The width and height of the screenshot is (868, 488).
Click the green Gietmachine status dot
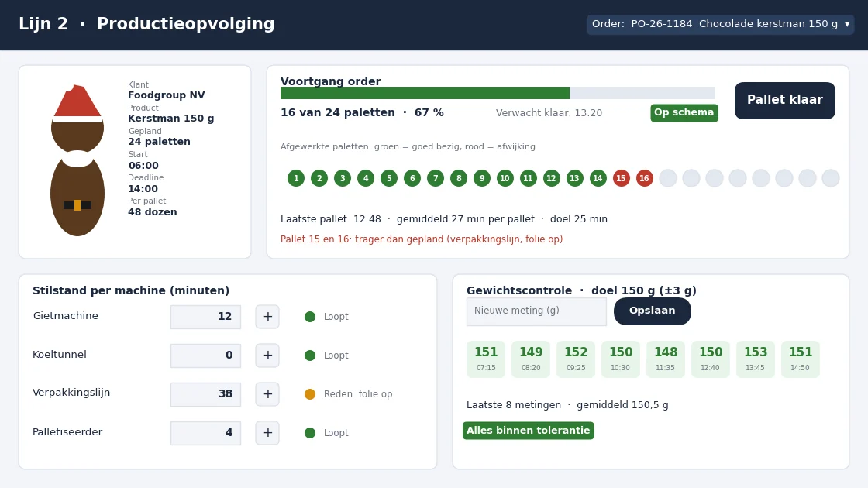310,317
